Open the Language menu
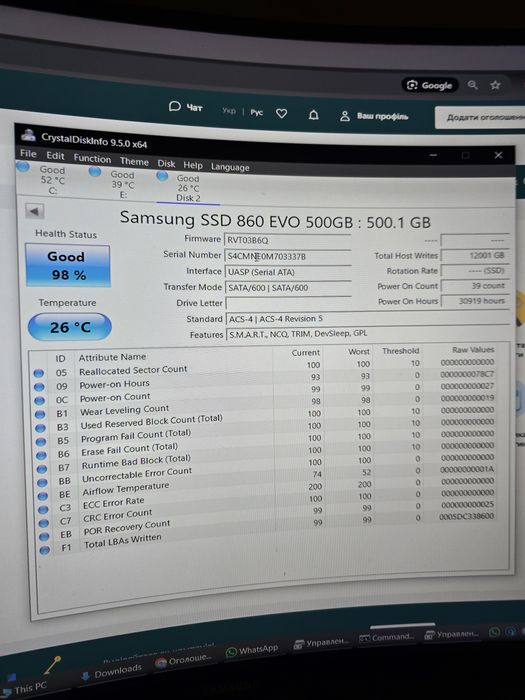Viewport: 525px width, 700px height. point(230,167)
